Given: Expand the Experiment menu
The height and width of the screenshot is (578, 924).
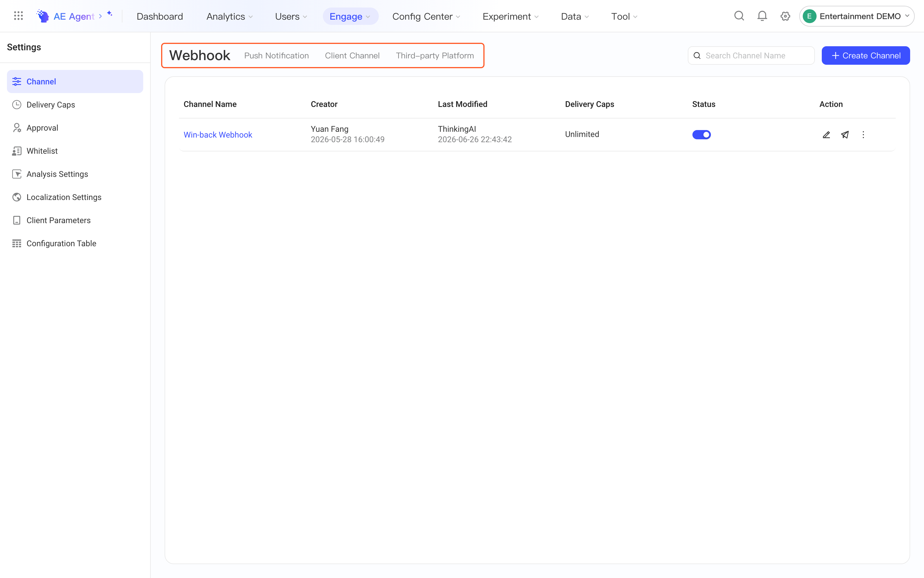Looking at the screenshot, I should [511, 16].
